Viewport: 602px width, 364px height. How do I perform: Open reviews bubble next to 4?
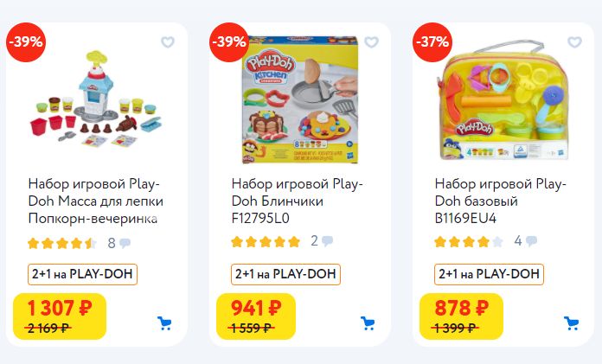[531, 241]
